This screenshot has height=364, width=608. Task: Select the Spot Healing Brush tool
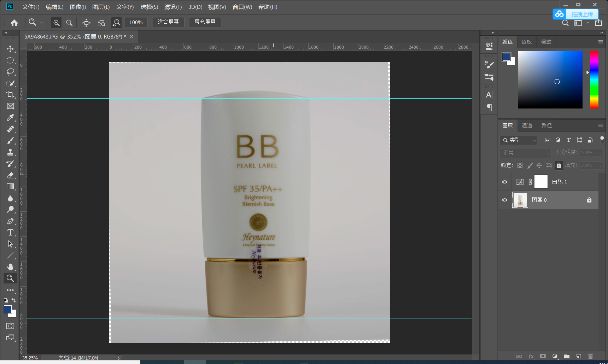(x=10, y=129)
